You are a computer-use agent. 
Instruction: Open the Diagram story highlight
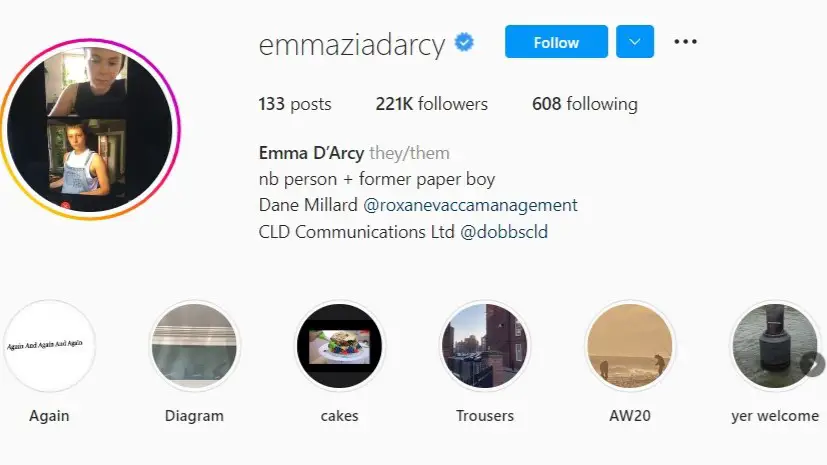(x=195, y=346)
